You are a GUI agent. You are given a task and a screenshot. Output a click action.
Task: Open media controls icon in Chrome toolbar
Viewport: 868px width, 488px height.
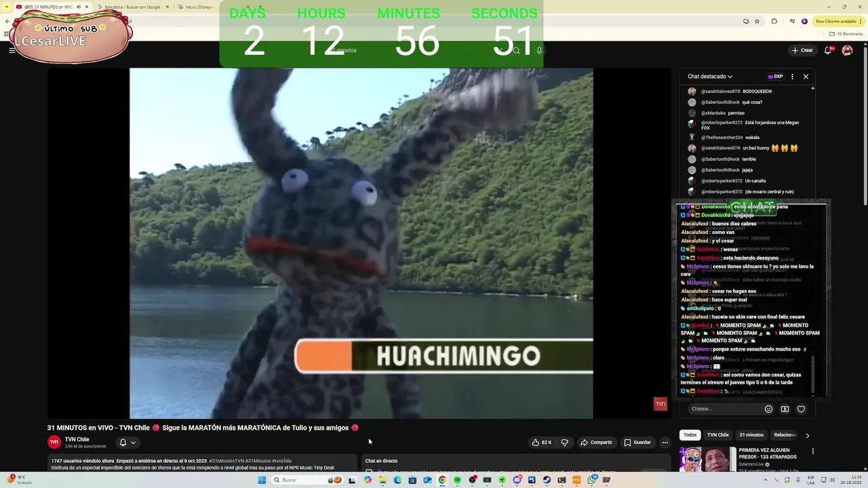click(791, 21)
